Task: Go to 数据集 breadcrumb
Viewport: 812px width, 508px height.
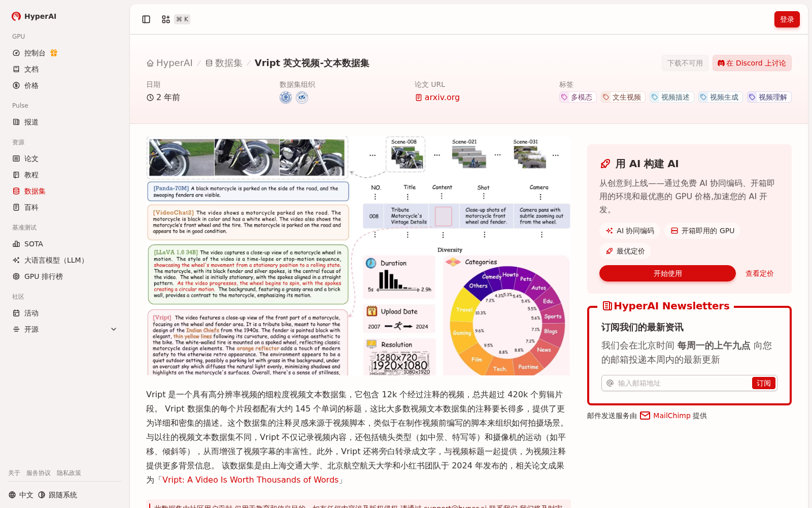Action: (x=224, y=63)
